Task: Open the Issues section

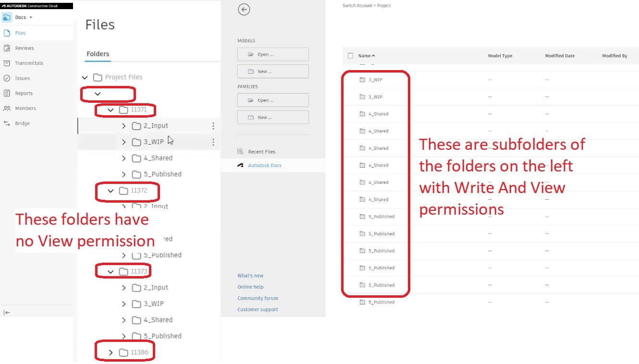Action: (x=23, y=78)
